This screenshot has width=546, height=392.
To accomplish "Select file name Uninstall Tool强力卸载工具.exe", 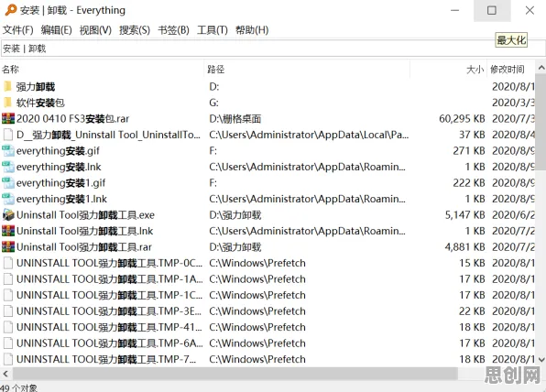I will tap(86, 215).
